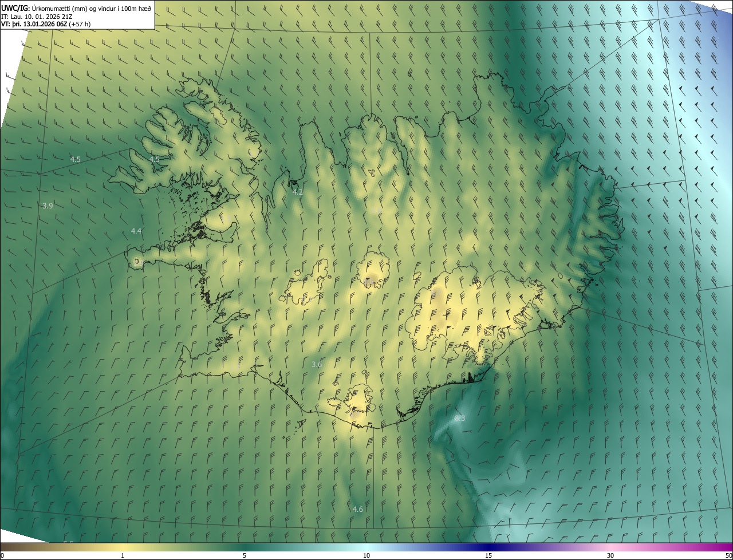Click the 0 tick on the color scale

pyautogui.click(x=2, y=555)
